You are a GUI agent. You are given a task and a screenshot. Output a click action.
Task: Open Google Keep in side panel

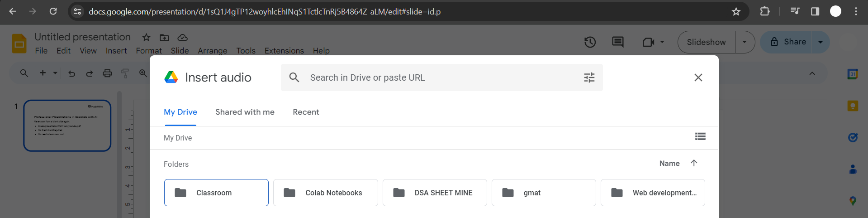853,106
